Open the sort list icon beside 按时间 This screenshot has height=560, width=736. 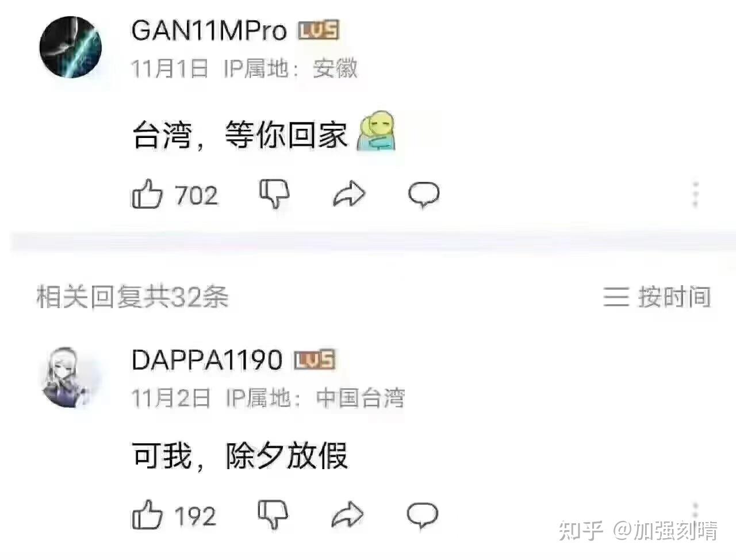[616, 297]
